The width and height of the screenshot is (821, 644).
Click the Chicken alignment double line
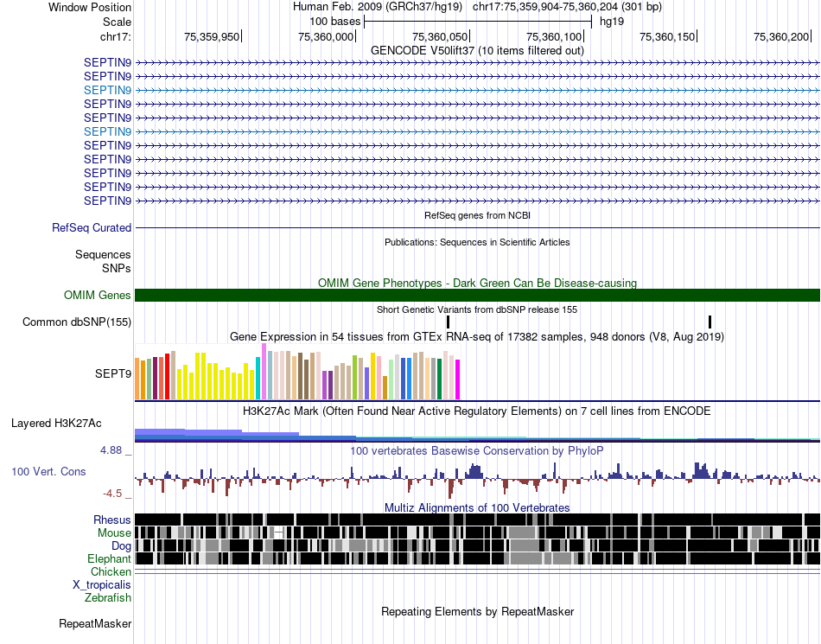coord(478,571)
